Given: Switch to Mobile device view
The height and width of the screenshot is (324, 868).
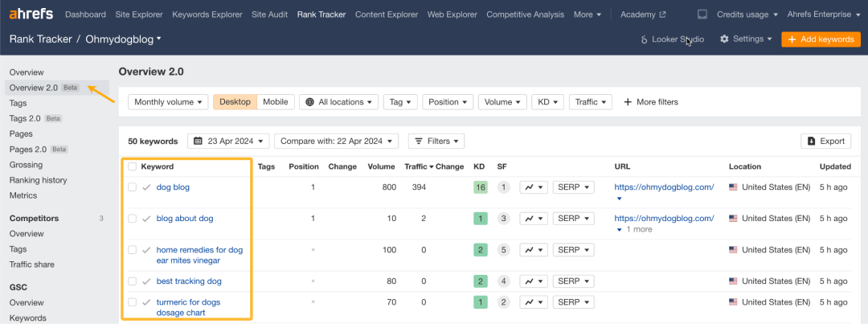Looking at the screenshot, I should tap(275, 102).
